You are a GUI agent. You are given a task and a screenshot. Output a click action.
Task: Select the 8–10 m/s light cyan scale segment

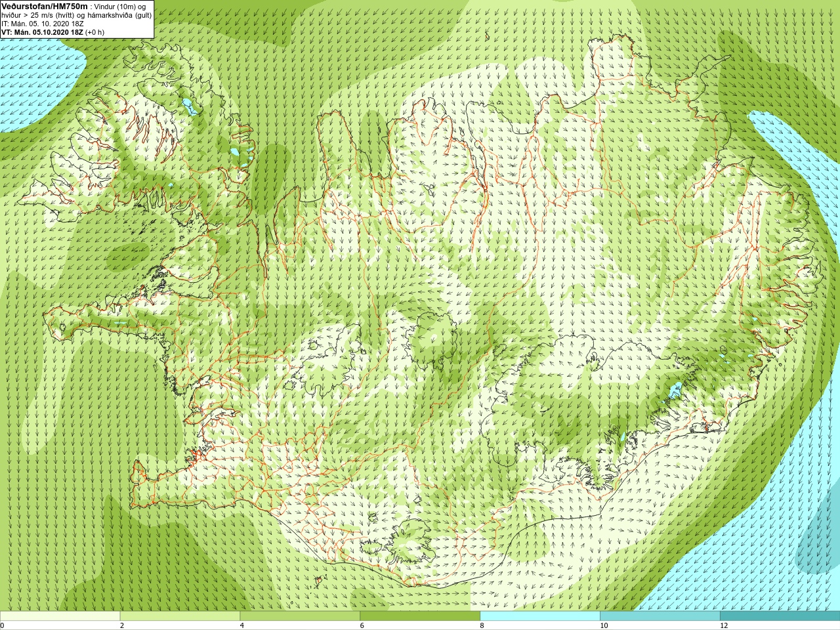pos(540,616)
